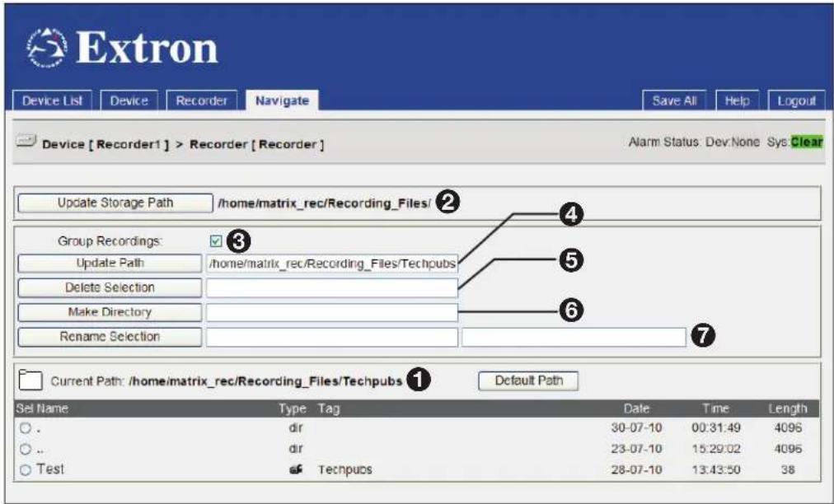Screen dimensions: 834x504
Task: Click the recording file icon in Test row
Action: 297,469
